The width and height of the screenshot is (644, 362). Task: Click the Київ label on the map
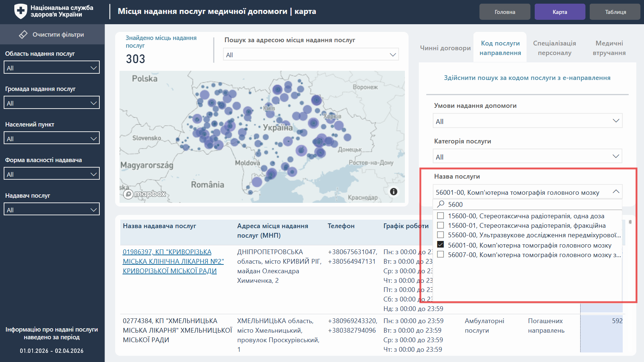[x=269, y=108]
